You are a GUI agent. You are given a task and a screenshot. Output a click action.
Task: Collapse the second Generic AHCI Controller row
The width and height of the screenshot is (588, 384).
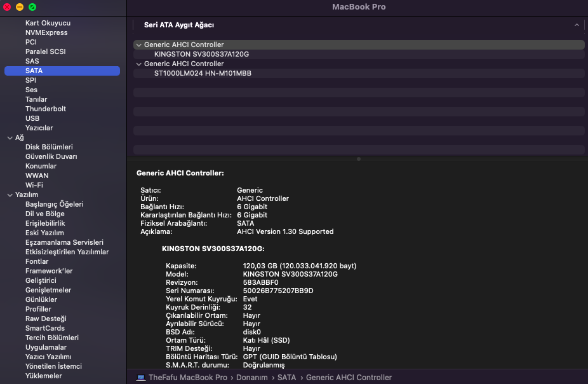(x=139, y=64)
